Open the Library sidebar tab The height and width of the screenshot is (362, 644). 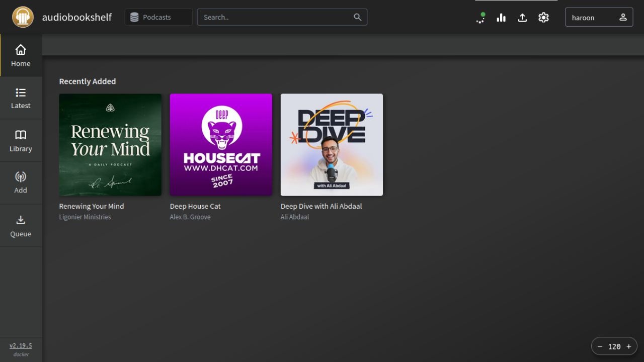(21, 141)
